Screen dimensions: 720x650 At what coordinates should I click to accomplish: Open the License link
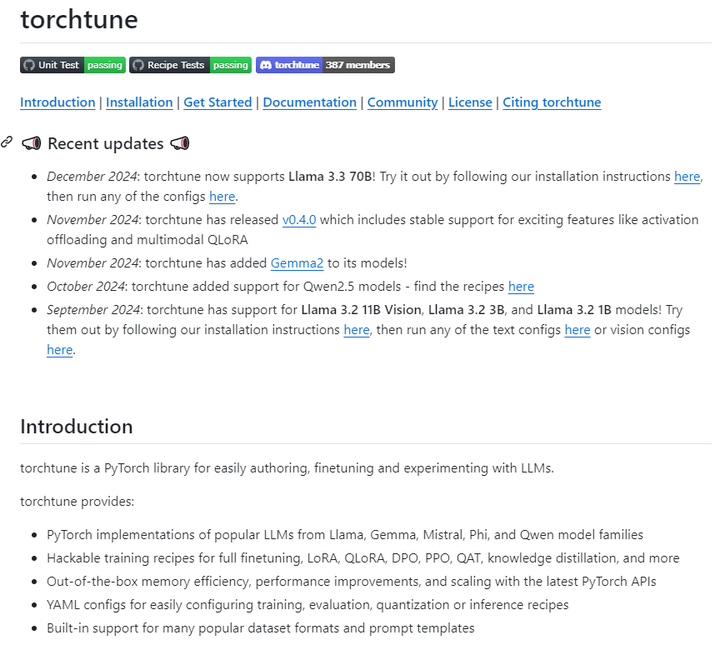click(470, 102)
